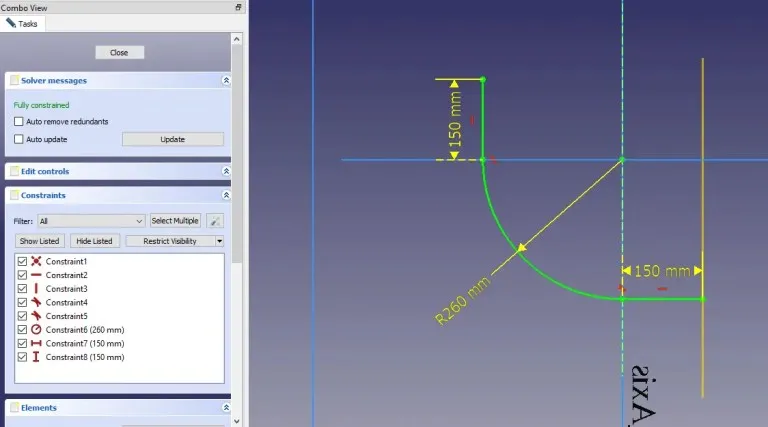768x427 pixels.
Task: Select the Constraint8 (150 mm) row text
Action: tap(85, 357)
